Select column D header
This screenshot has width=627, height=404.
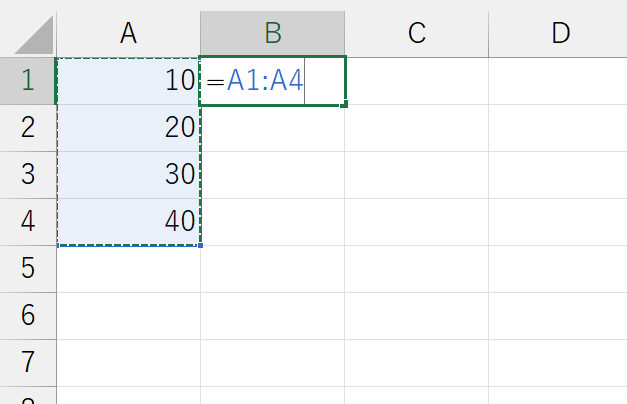pos(559,33)
